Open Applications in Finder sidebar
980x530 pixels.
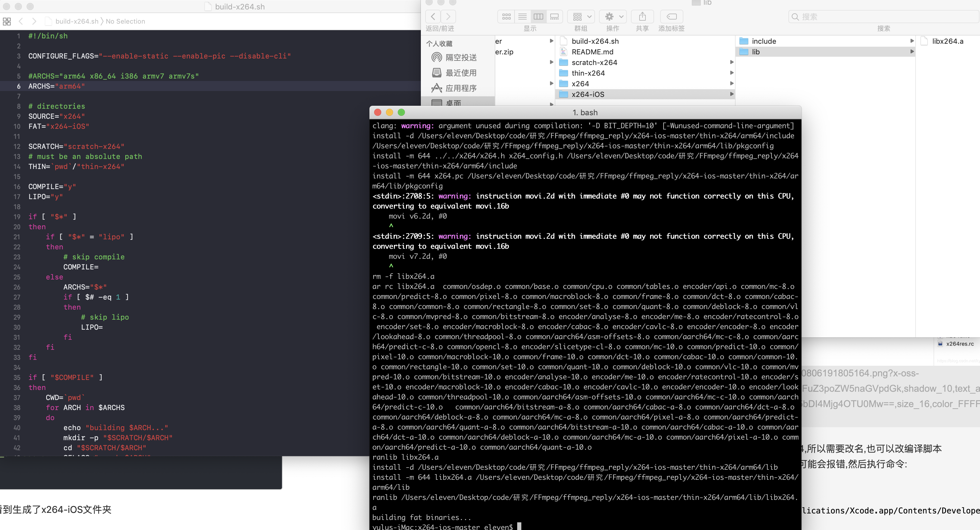point(461,88)
